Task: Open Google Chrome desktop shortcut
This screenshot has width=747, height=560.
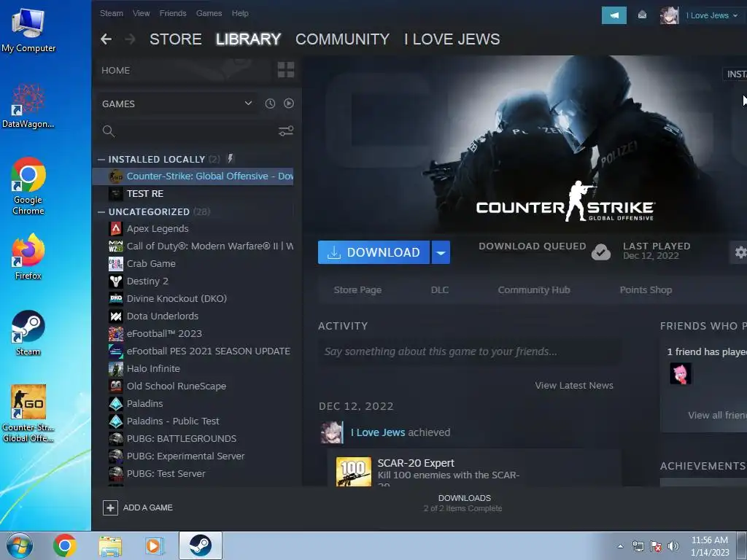Action: coord(28,186)
